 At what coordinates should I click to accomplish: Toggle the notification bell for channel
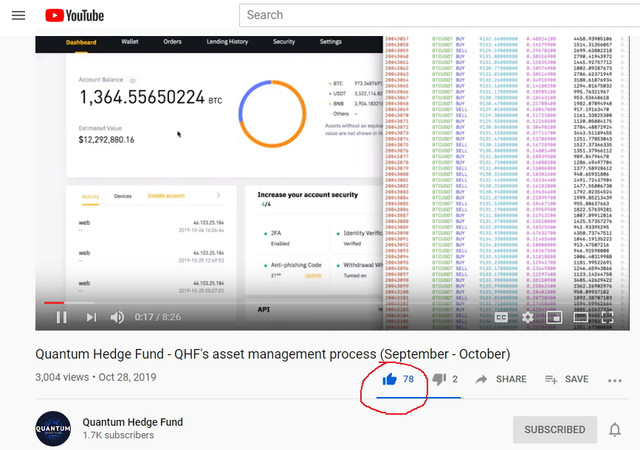(x=615, y=430)
